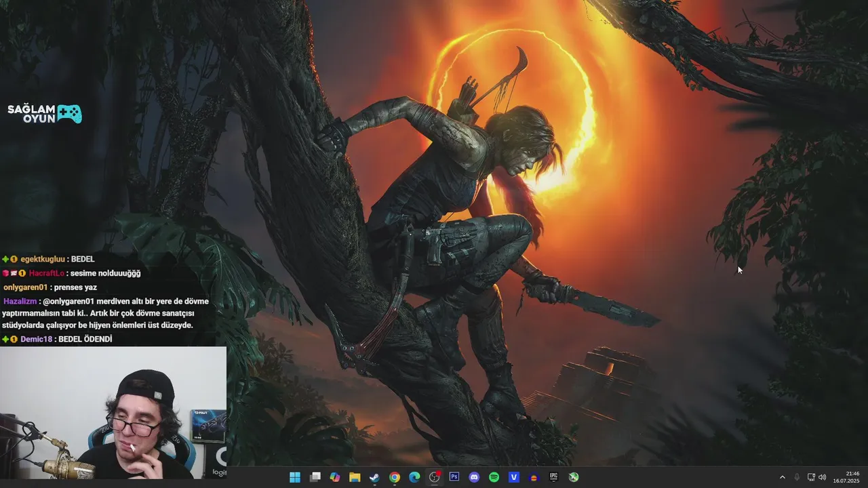Open the Epic Games Launcher
Viewport: 868px width, 488px height.
pyautogui.click(x=554, y=477)
